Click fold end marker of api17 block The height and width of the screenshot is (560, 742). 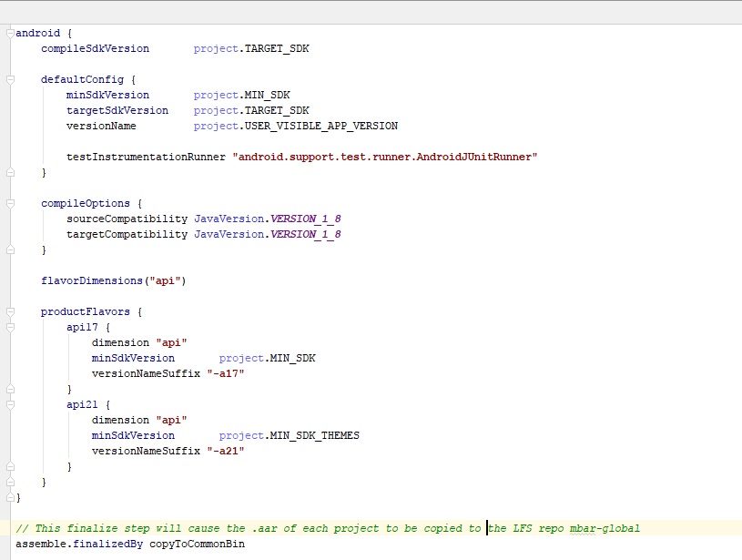(x=10, y=389)
